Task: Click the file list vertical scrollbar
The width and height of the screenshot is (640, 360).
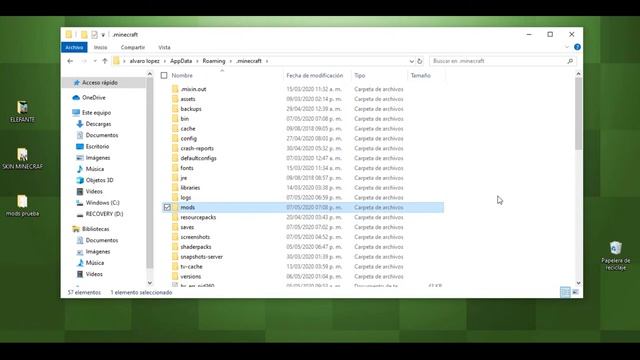Action: (578, 113)
